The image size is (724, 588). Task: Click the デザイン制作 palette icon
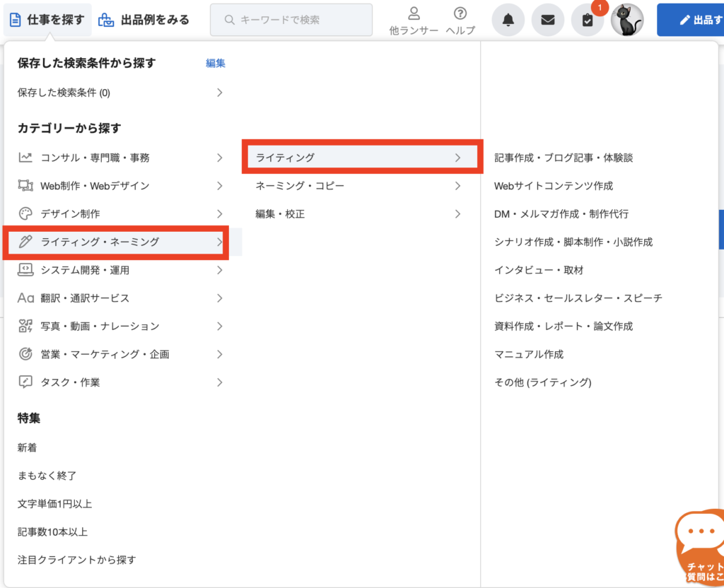coord(24,213)
